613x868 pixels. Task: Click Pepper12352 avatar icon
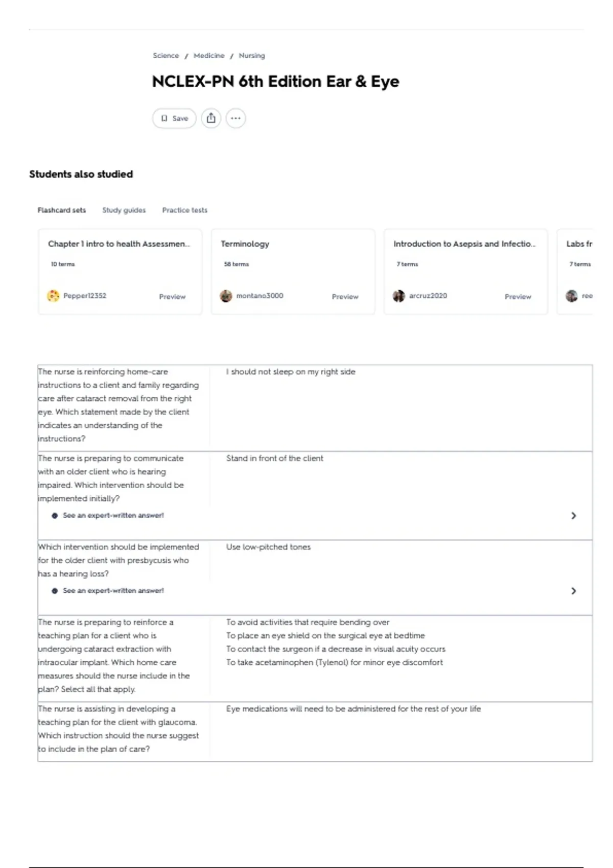pos(53,296)
